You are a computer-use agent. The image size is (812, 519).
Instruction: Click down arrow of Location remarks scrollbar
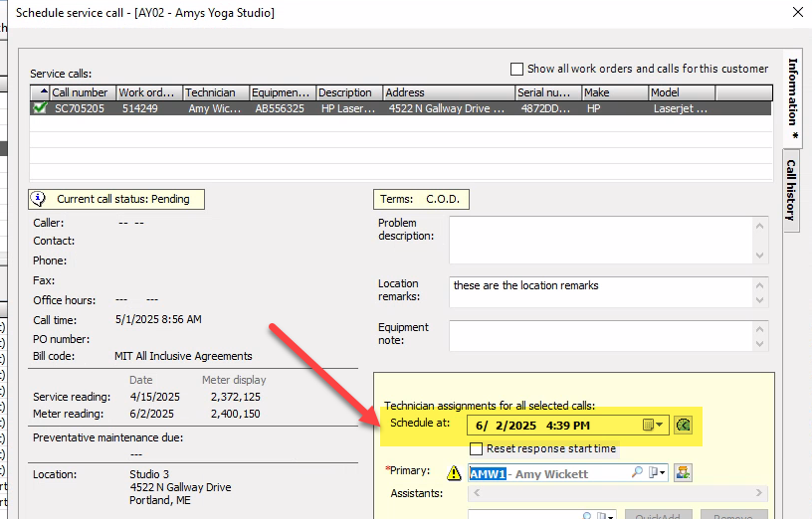pos(759,299)
